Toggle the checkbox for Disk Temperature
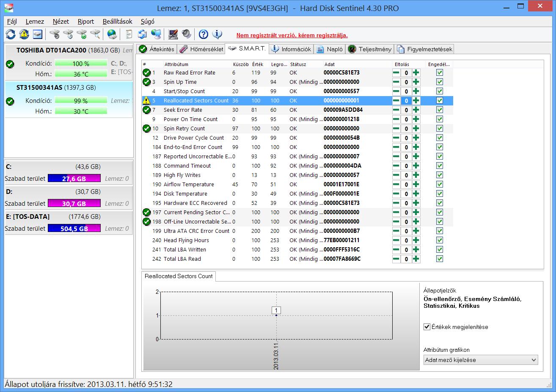The height and width of the screenshot is (392, 556). coord(440,194)
